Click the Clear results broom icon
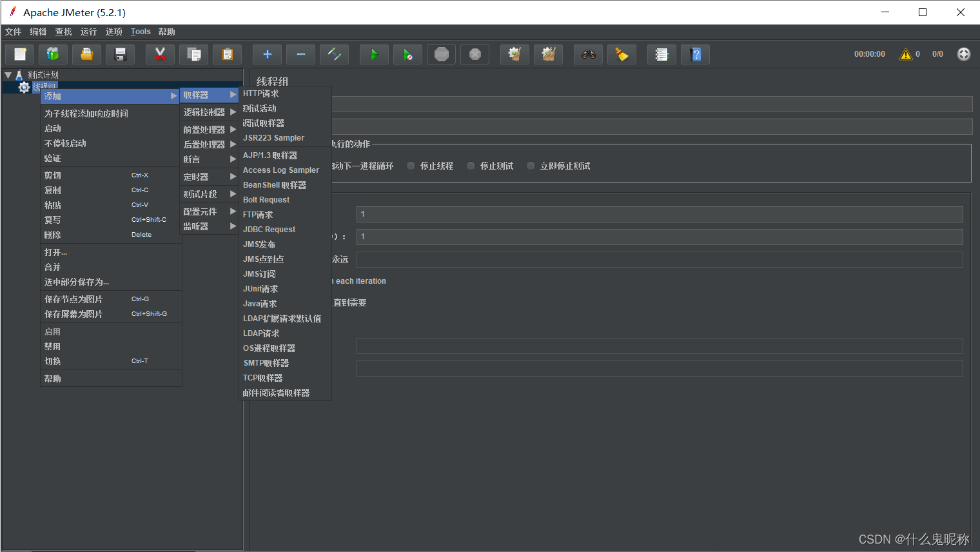Screen dimensions: 980x552 point(515,54)
